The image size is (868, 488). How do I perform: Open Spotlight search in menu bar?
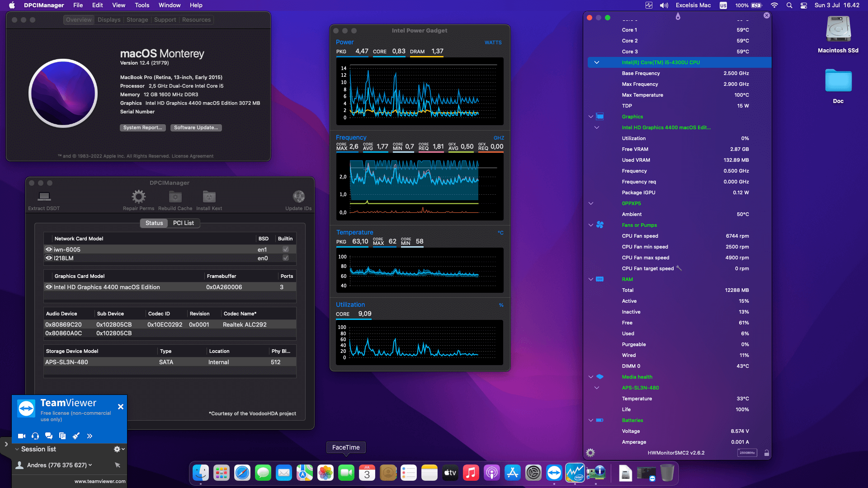click(x=789, y=5)
